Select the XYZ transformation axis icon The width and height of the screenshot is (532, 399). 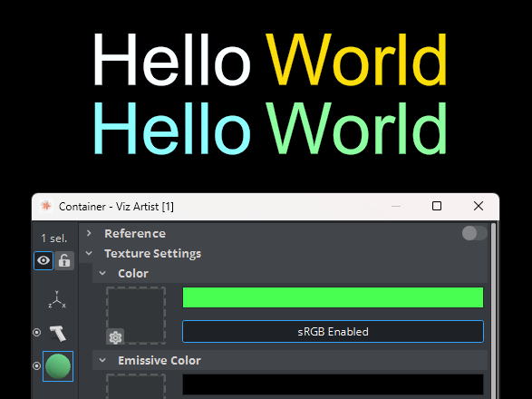[57, 300]
